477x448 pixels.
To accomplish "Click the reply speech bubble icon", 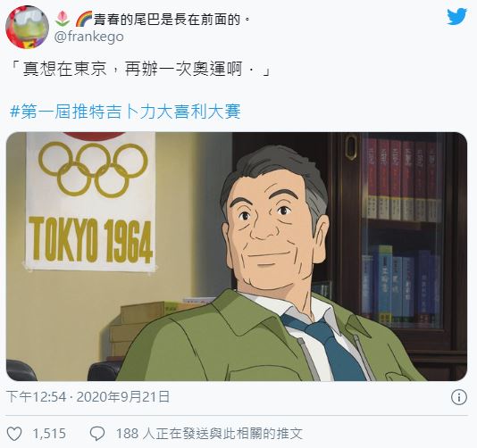I will 97,434.
